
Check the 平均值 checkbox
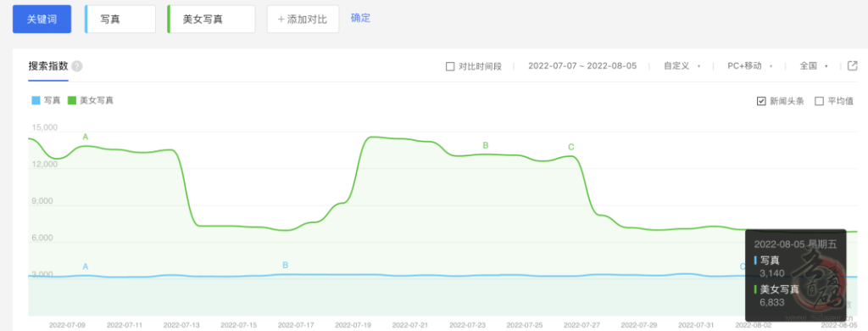(819, 101)
